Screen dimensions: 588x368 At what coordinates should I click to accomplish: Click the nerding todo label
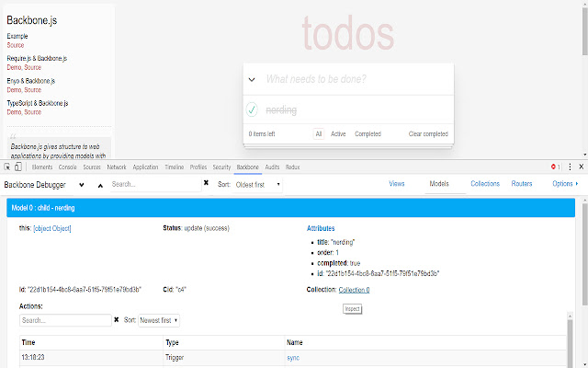tap(281, 110)
